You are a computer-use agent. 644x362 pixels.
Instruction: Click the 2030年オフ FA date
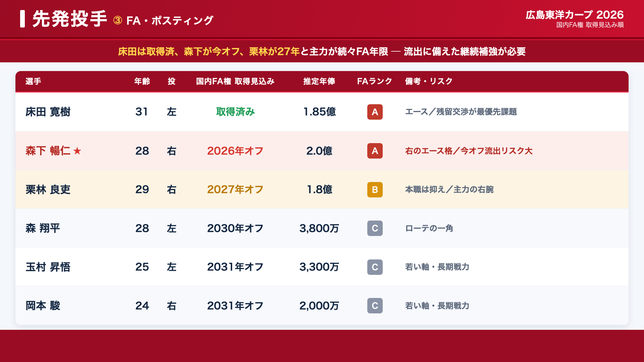coord(235,228)
